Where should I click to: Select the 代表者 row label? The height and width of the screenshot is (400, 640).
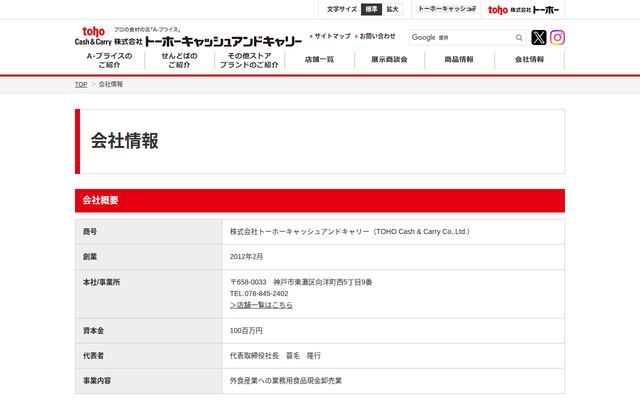tap(93, 356)
